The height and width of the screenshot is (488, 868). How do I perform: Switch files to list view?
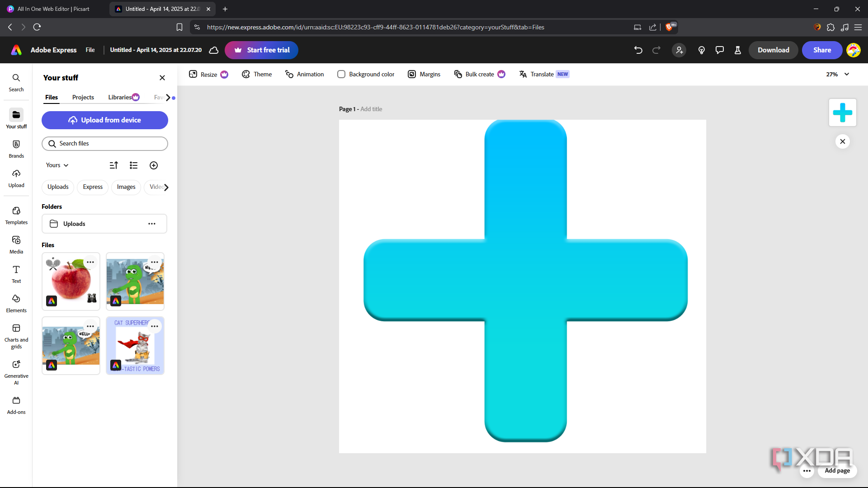tap(133, 165)
